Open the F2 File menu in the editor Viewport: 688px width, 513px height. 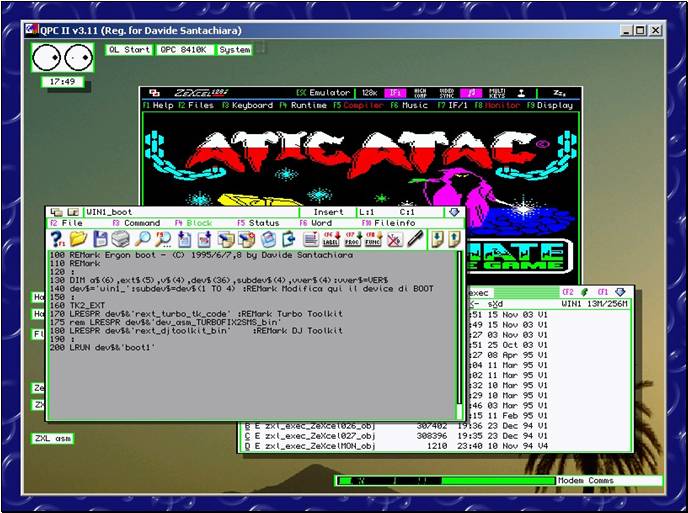pos(66,223)
